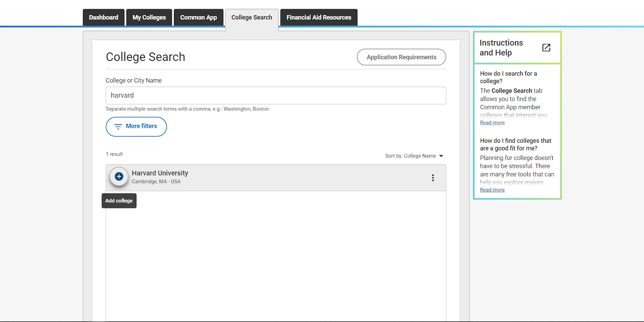Expand the Sort by College Name dropdown arrow
This screenshot has height=322, width=644.
pyautogui.click(x=441, y=156)
